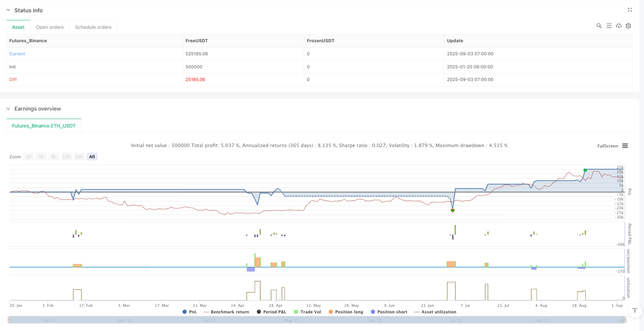Click the scroll-to-top arrow button
The width and height of the screenshot is (644, 331).
pos(634,311)
